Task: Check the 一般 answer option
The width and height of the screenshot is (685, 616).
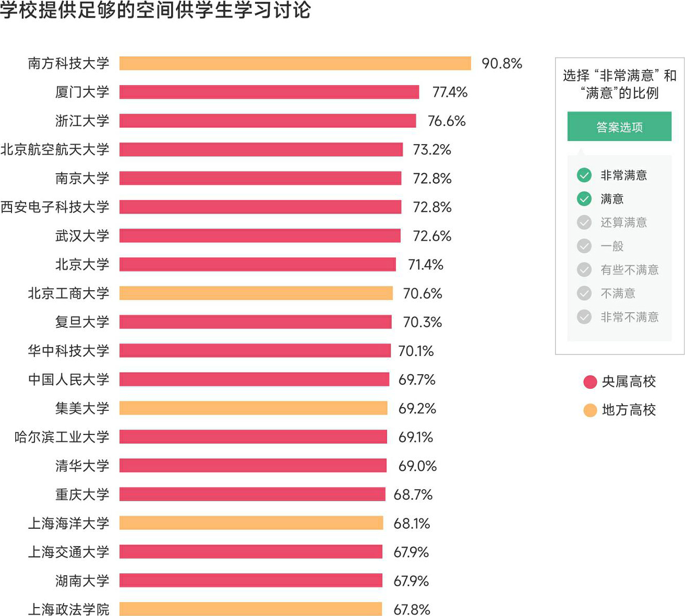Action: pyautogui.click(x=584, y=246)
